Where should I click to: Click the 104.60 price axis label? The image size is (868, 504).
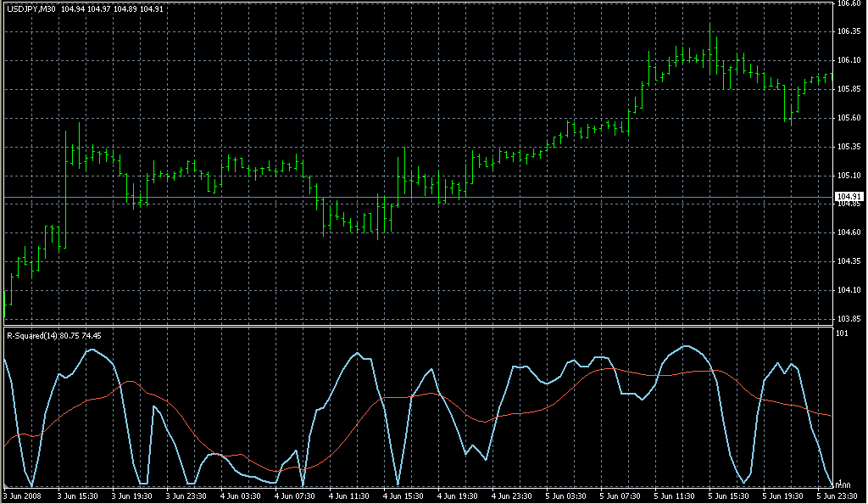pos(849,232)
